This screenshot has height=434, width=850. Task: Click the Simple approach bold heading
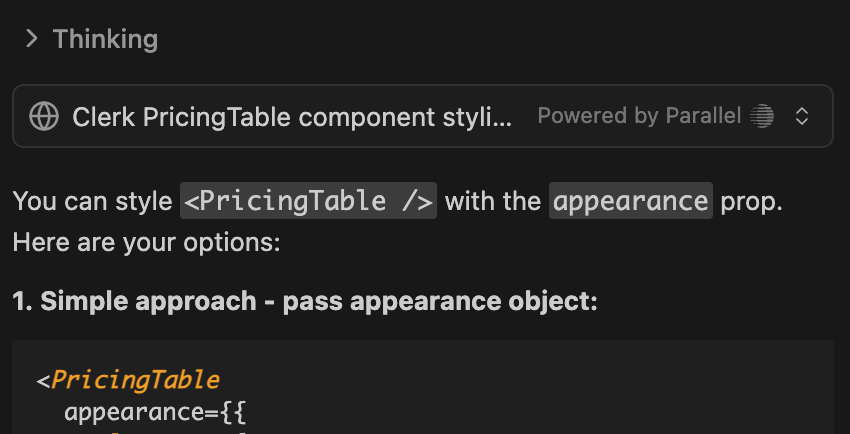click(x=304, y=300)
